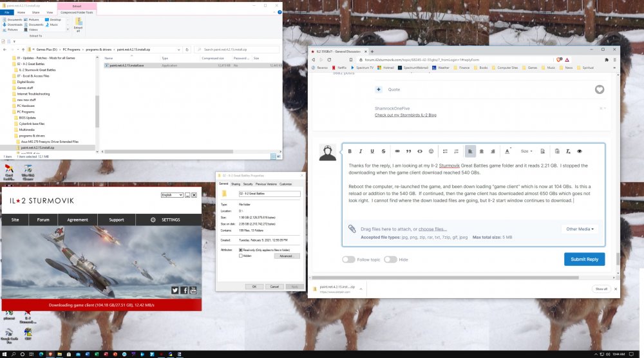Click the Twitter icon in IL-2 launcher
The height and width of the screenshot is (358, 644).
pyautogui.click(x=175, y=290)
